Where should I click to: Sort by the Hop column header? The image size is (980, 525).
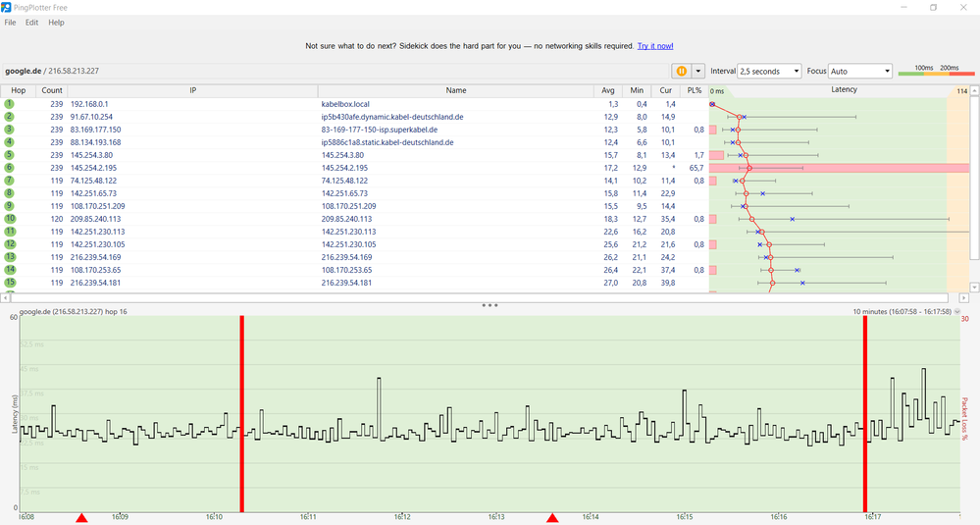point(18,90)
